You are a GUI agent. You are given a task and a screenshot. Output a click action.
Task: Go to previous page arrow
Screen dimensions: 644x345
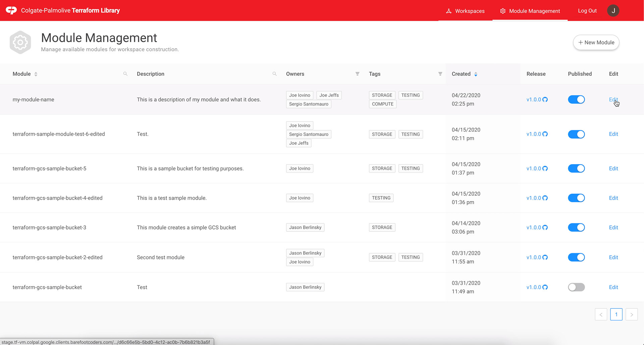[601, 315]
